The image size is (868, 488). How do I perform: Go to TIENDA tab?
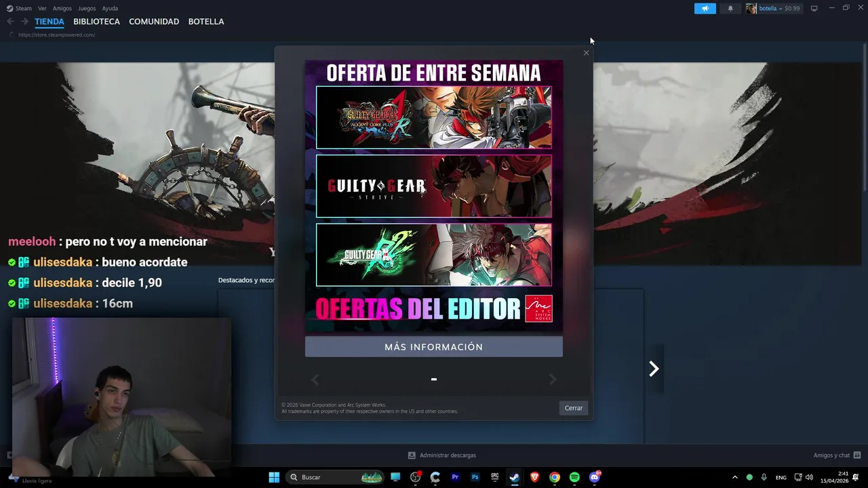[x=50, y=22]
